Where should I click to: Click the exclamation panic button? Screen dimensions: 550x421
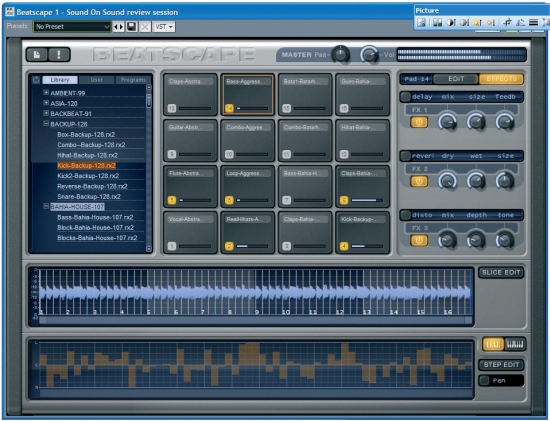point(59,54)
